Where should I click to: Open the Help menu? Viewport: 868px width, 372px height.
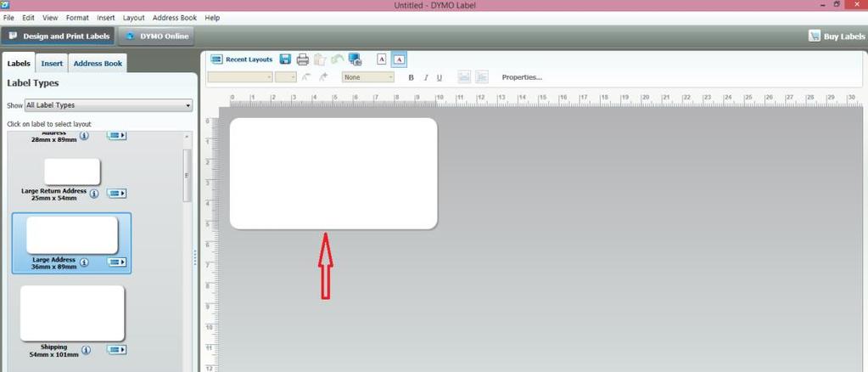tap(212, 18)
